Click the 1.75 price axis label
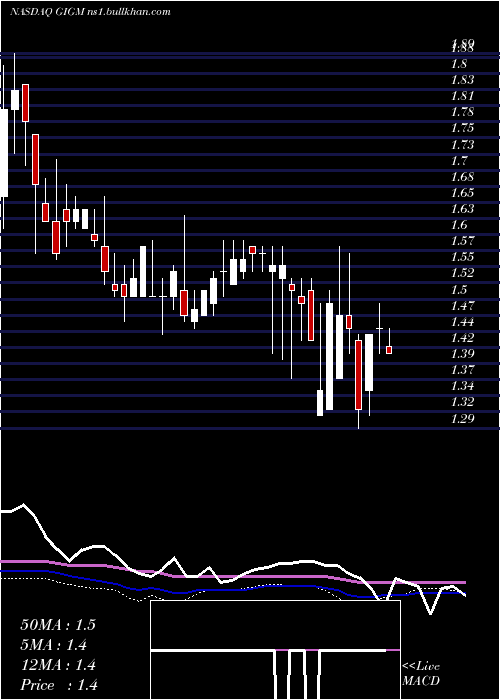500x700 pixels. (x=462, y=128)
